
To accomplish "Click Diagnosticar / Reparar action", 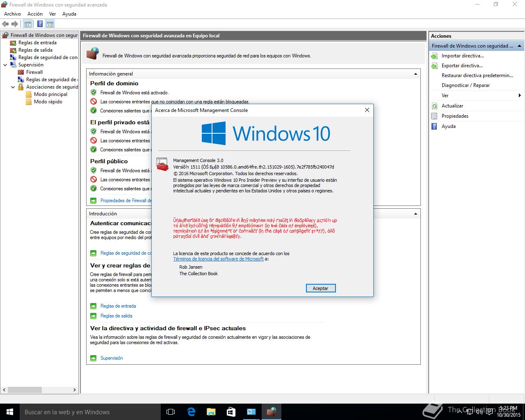I will point(466,85).
